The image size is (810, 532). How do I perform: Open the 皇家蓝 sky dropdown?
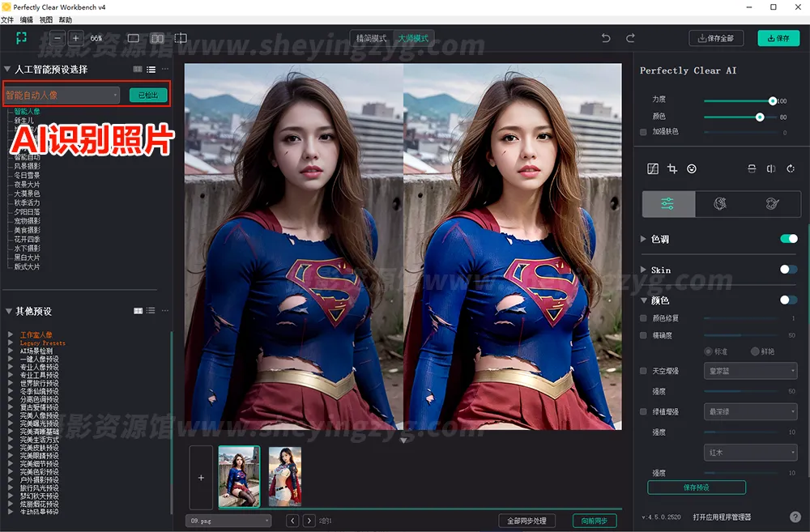pos(751,371)
